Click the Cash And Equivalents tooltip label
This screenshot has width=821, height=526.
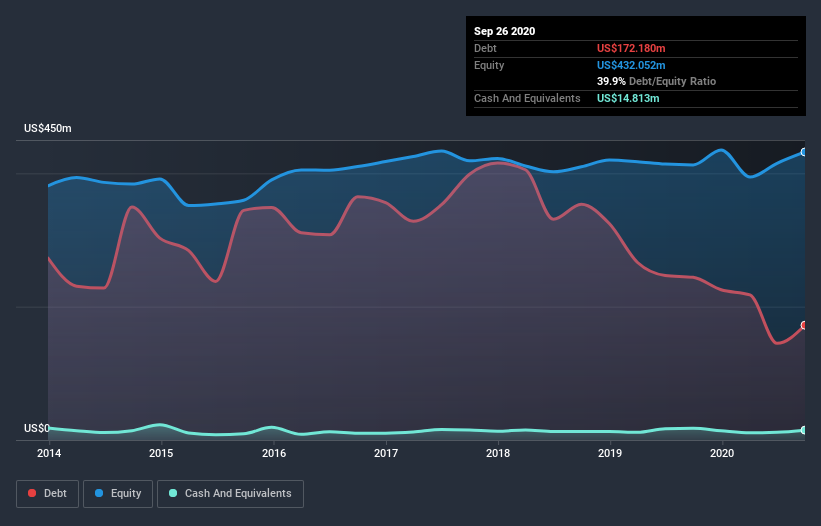(527, 98)
